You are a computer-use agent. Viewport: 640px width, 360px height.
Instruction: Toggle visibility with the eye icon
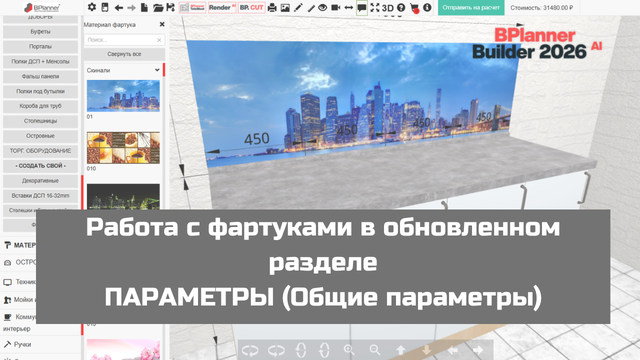point(322,8)
